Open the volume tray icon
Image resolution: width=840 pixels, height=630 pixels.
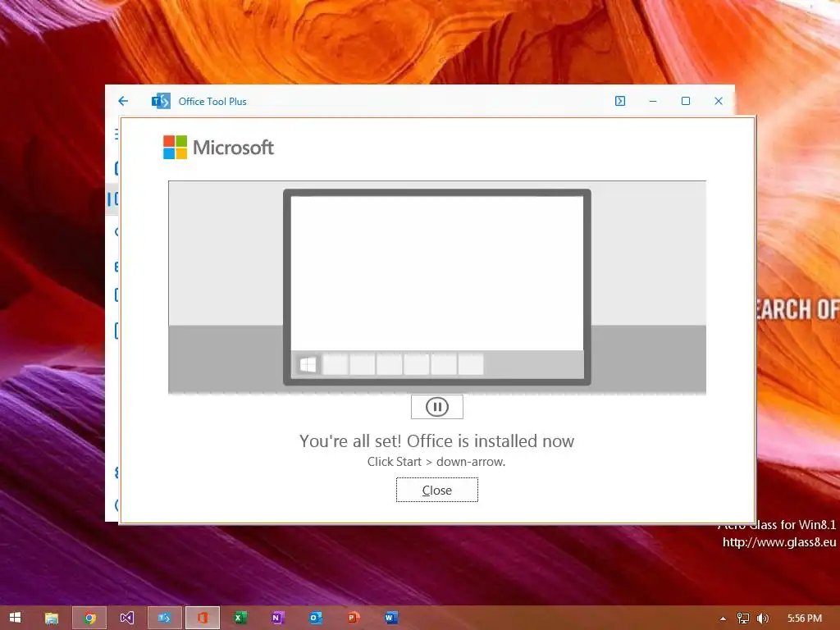pos(762,619)
